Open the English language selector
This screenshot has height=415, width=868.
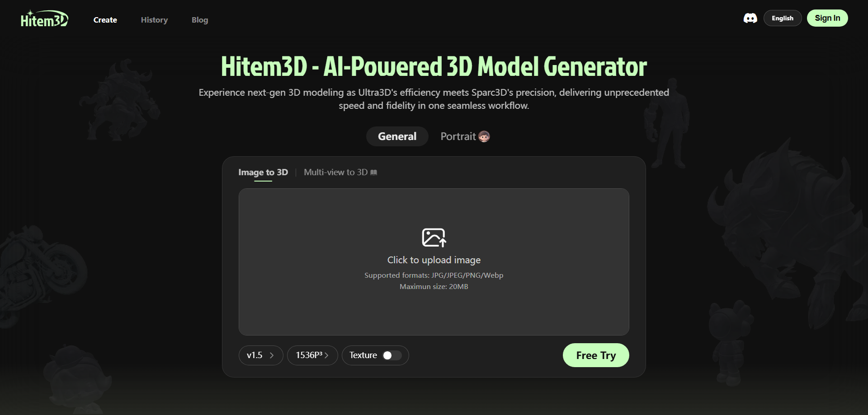(x=782, y=18)
